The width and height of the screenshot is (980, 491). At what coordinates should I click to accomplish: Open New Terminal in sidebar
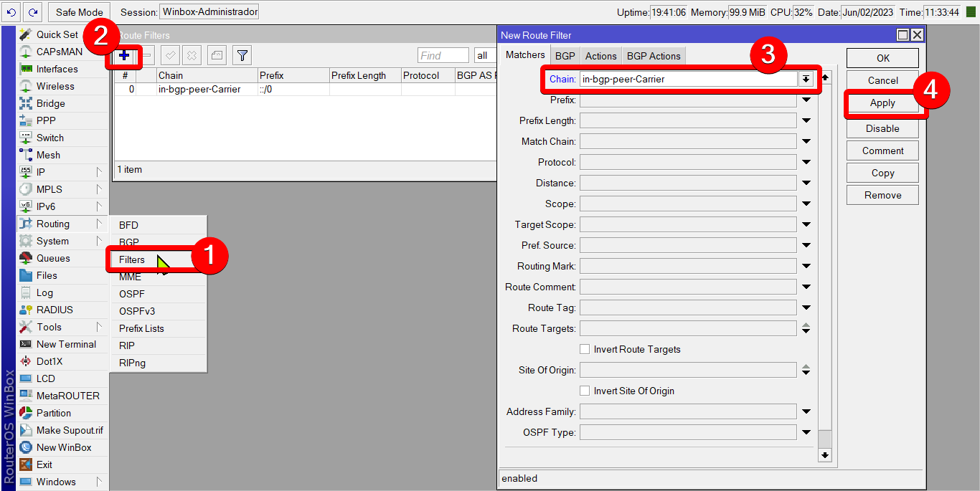pos(65,344)
